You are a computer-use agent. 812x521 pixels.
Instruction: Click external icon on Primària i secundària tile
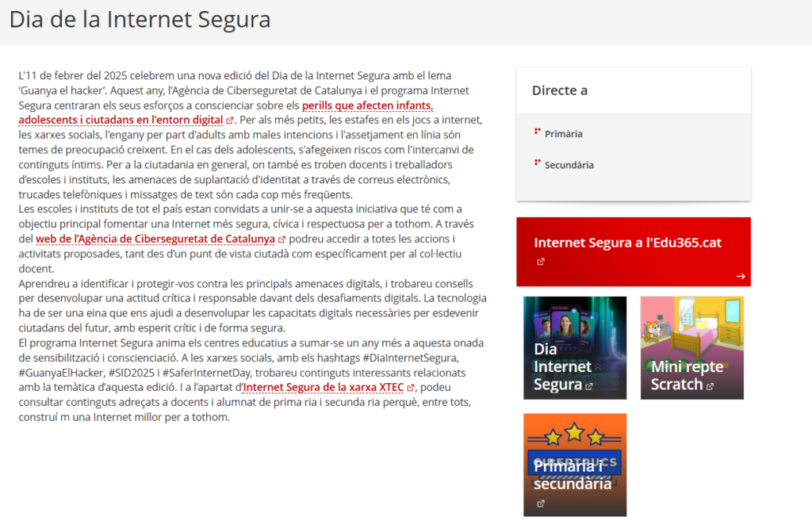point(541,503)
